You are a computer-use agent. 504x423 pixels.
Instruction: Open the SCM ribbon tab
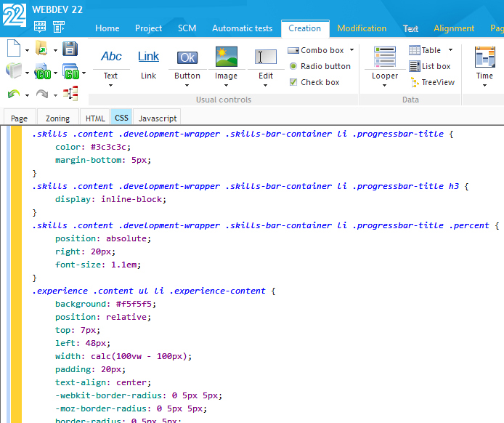pyautogui.click(x=187, y=28)
